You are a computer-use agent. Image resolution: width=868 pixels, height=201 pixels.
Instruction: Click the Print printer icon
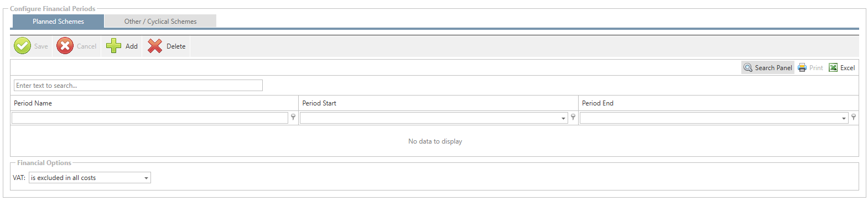click(802, 67)
